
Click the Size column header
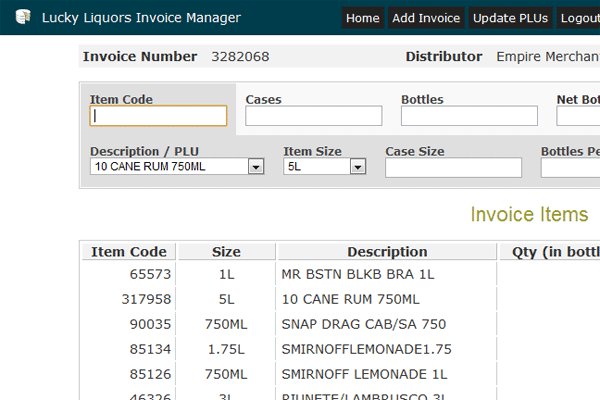point(227,252)
